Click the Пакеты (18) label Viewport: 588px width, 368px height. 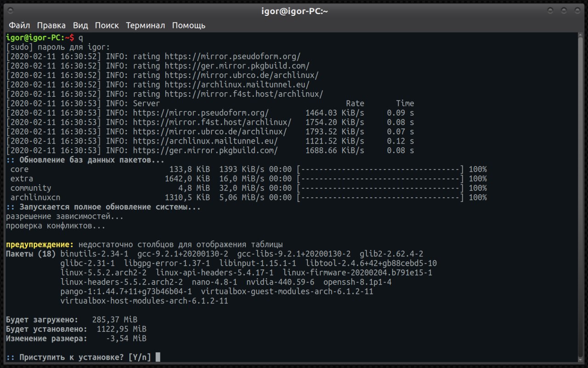pos(31,254)
